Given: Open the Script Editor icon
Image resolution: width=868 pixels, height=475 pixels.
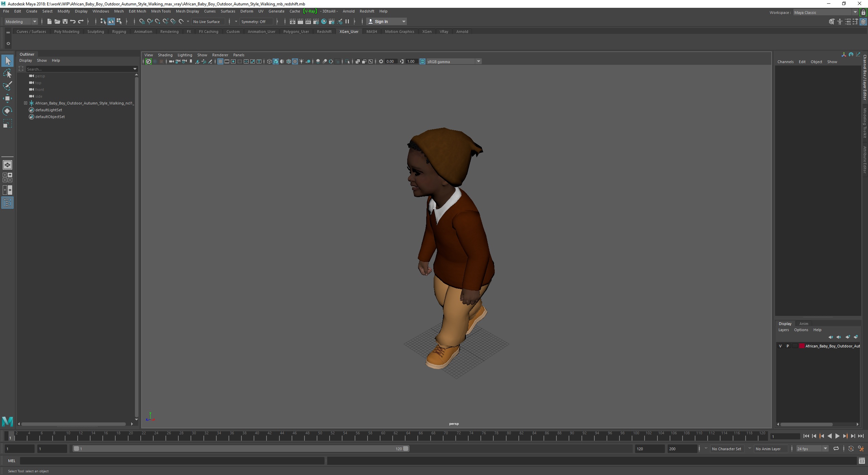Looking at the screenshot, I should point(862,461).
